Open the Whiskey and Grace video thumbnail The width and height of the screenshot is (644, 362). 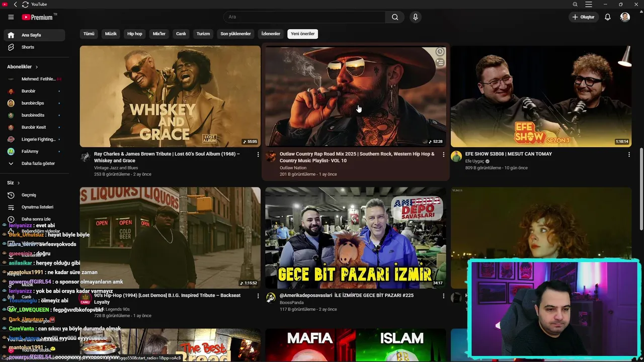tap(170, 97)
